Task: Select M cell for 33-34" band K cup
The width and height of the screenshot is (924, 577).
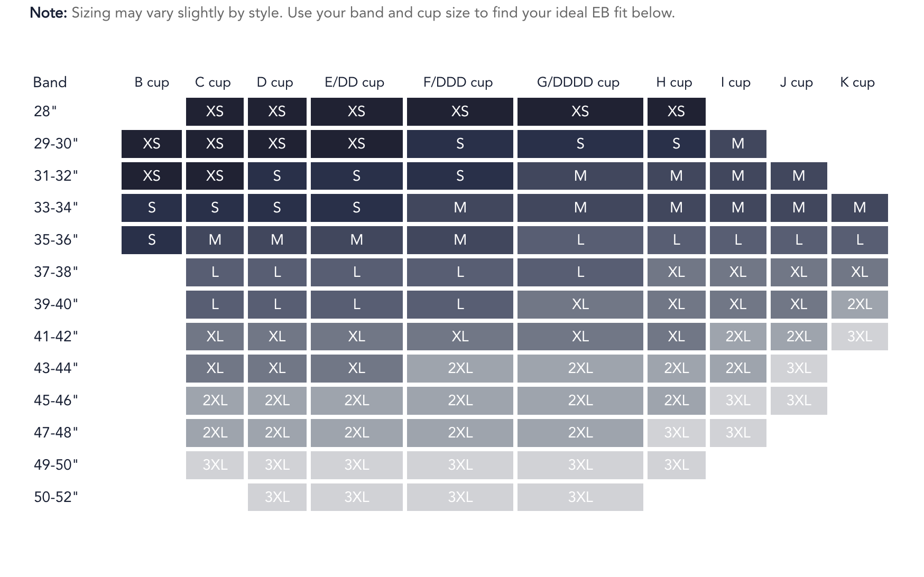Action: coord(860,208)
